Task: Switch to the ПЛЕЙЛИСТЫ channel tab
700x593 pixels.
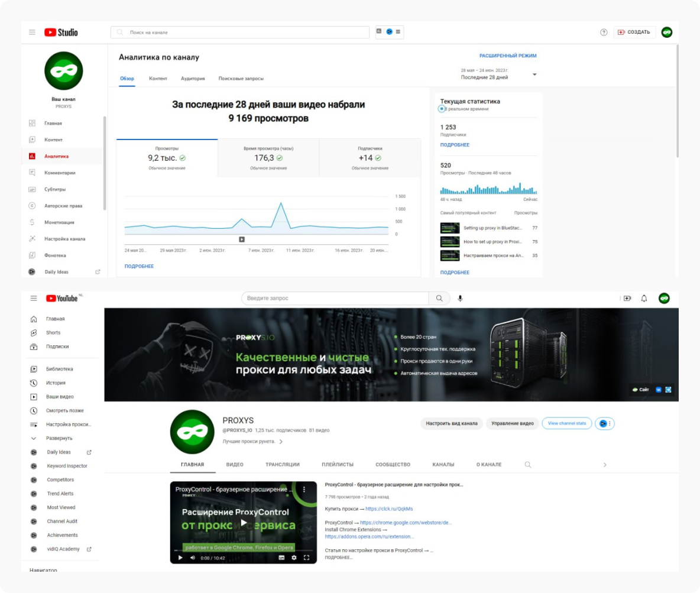Action: tap(338, 465)
